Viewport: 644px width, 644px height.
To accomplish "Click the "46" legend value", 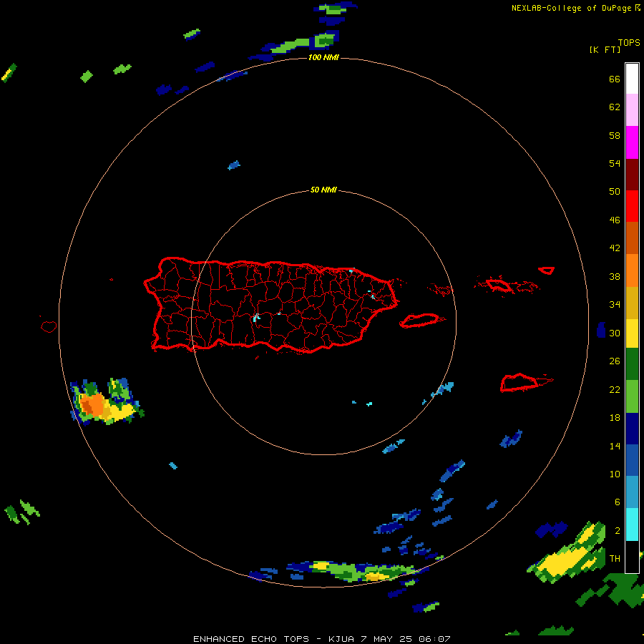I will pos(615,220).
